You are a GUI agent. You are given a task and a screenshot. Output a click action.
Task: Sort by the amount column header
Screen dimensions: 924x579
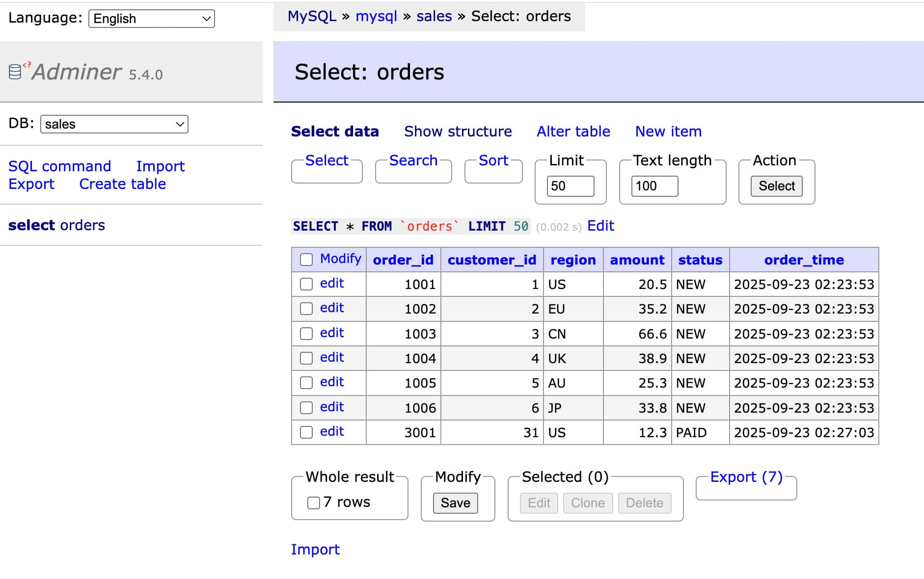637,260
